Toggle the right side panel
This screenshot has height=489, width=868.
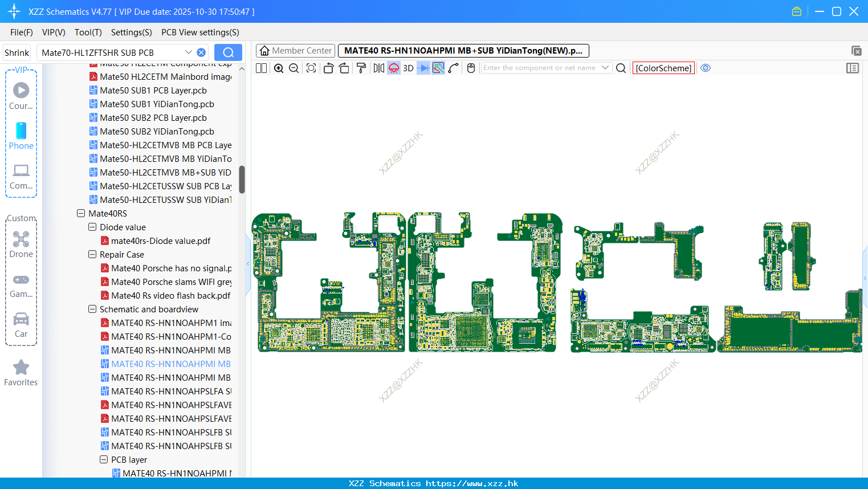[x=853, y=68]
